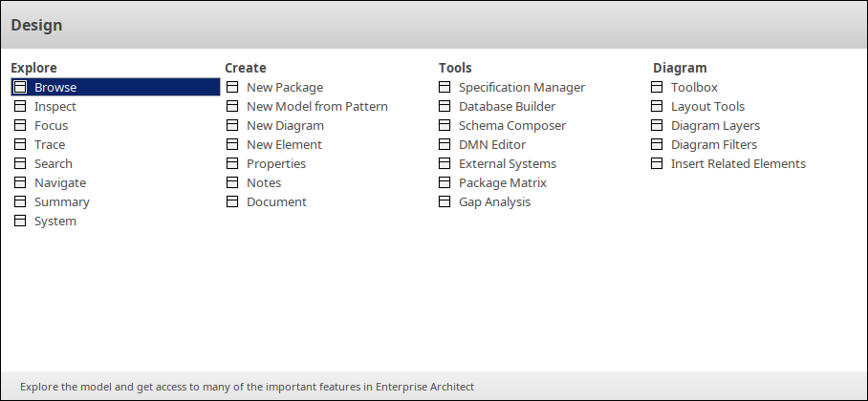Image resolution: width=868 pixels, height=401 pixels.
Task: Click the Schema Composer icon
Action: coord(445,125)
